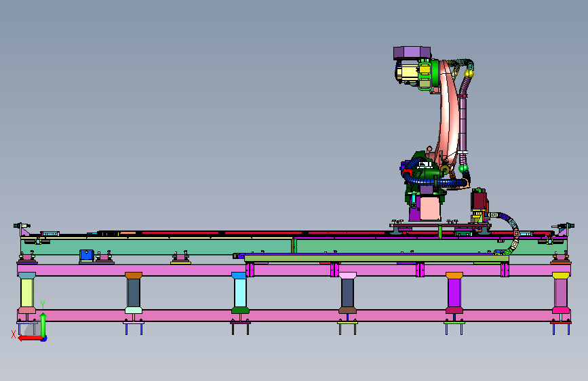Select the left teal-green rail body
This screenshot has width=588, height=381.
point(157,246)
